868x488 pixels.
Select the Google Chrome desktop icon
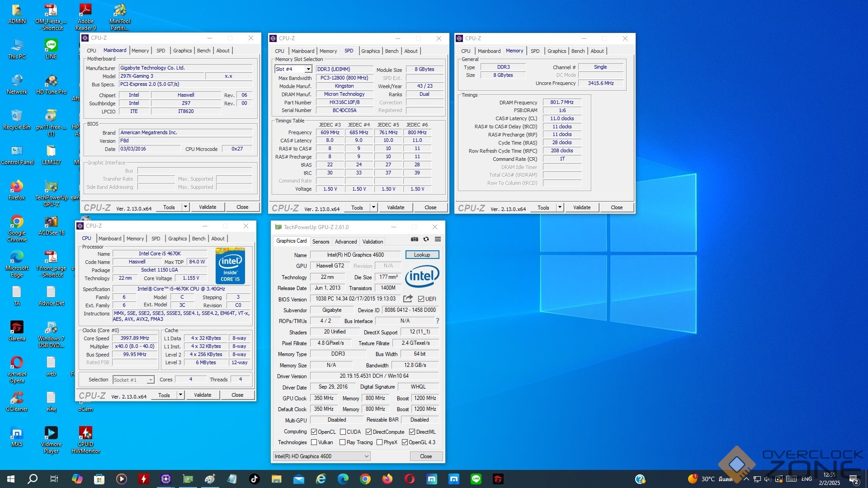coord(17,229)
